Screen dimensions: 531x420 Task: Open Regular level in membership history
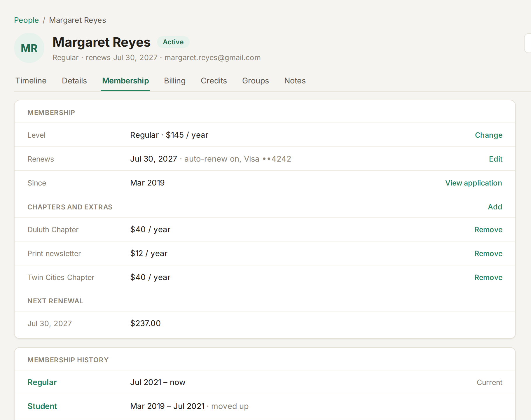tap(42, 382)
